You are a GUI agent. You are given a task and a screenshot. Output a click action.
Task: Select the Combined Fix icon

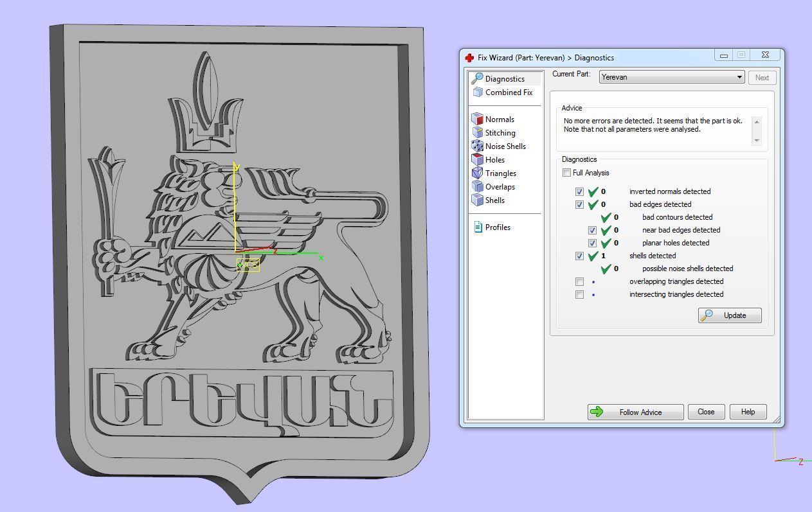478,92
